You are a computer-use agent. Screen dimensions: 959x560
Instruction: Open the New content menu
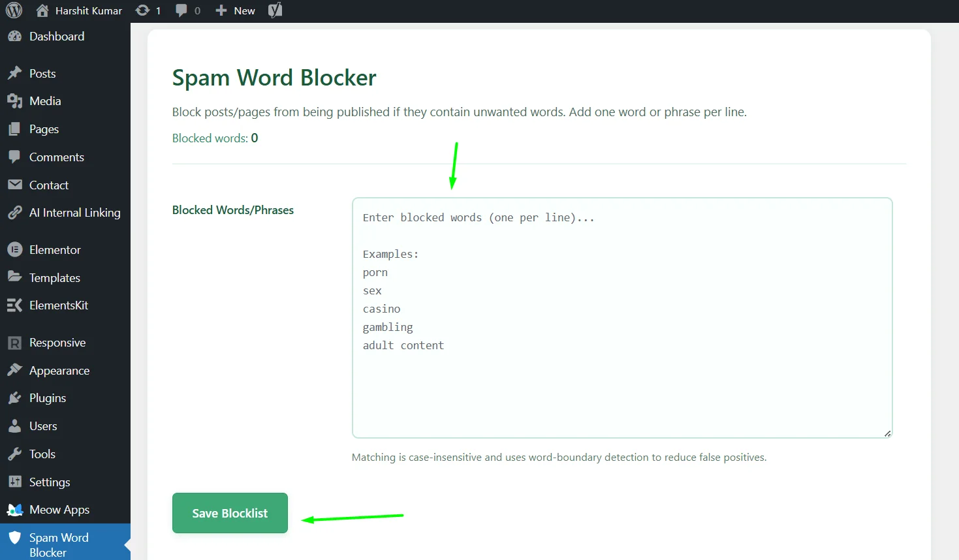(x=234, y=10)
